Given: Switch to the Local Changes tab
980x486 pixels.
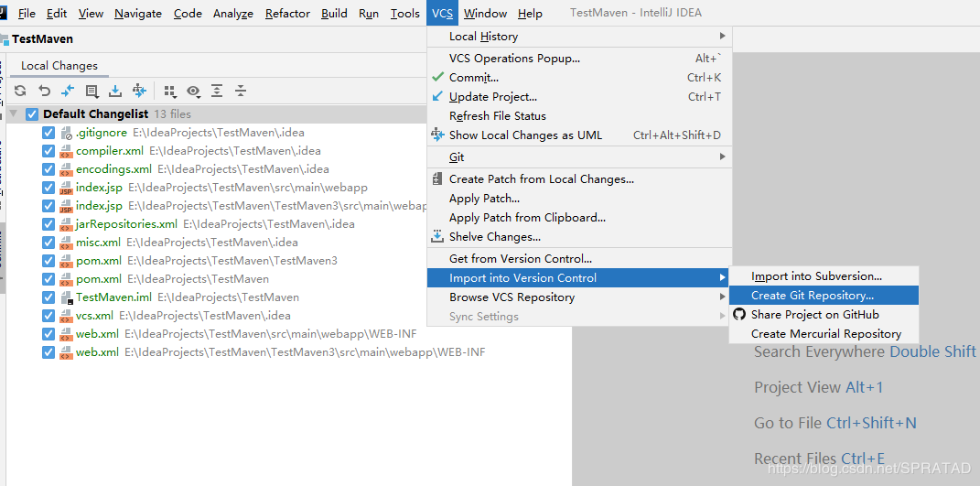Looking at the screenshot, I should click(x=59, y=66).
